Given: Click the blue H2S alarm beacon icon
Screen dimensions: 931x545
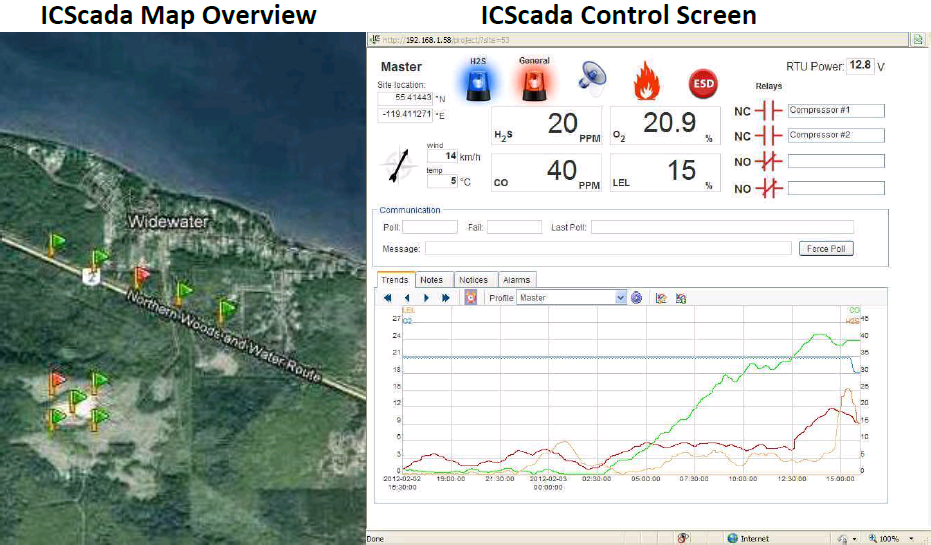Looking at the screenshot, I should (x=478, y=84).
